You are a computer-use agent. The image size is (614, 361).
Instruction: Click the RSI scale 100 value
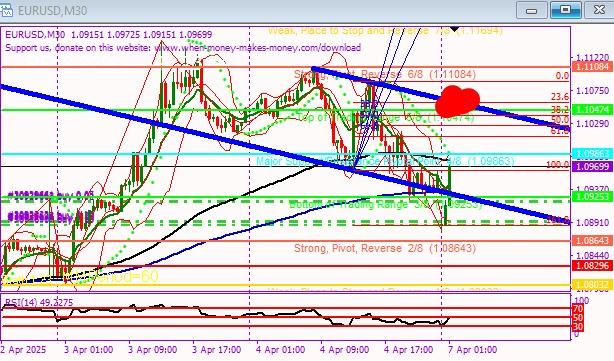click(581, 301)
